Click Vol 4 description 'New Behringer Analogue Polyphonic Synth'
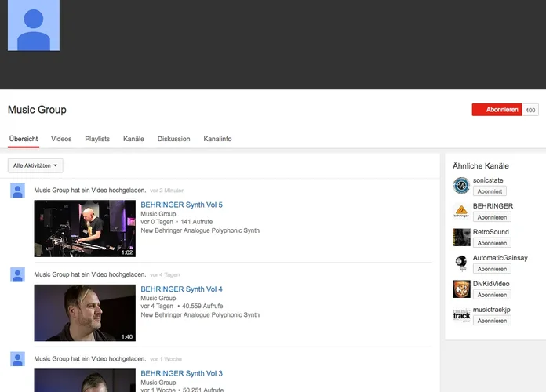The width and height of the screenshot is (546, 392). [200, 314]
